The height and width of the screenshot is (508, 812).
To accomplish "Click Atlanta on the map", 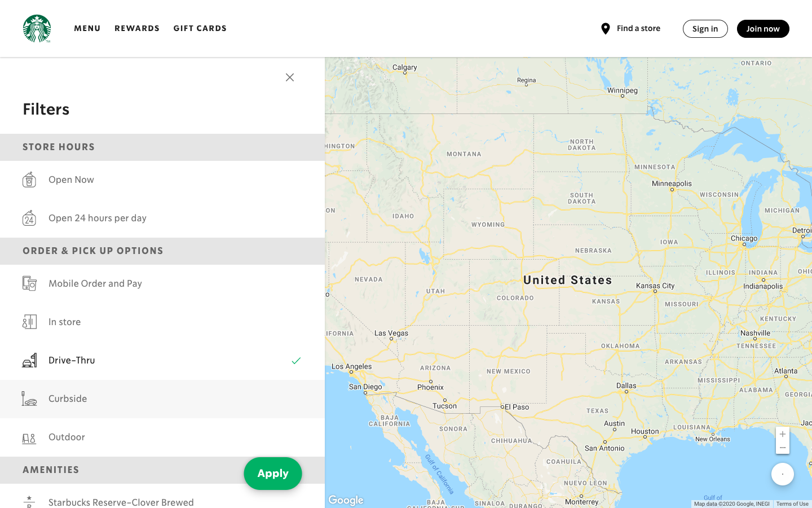I will 786,371.
